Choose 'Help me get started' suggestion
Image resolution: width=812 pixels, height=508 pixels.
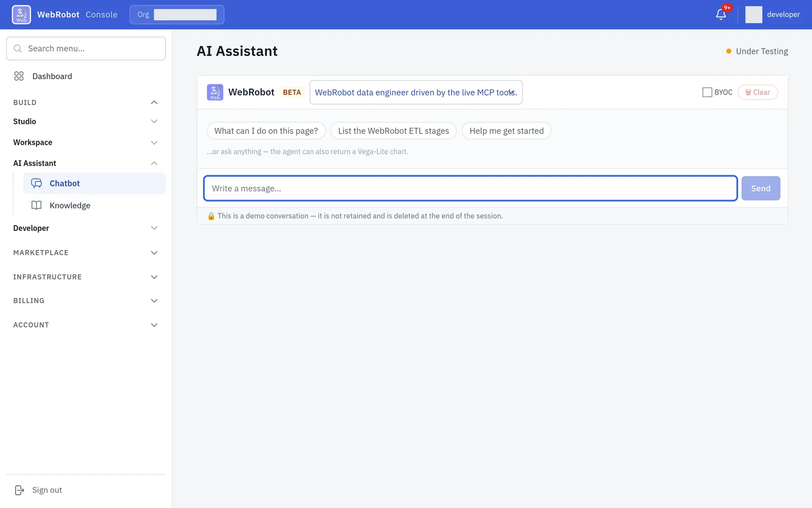pos(506,131)
